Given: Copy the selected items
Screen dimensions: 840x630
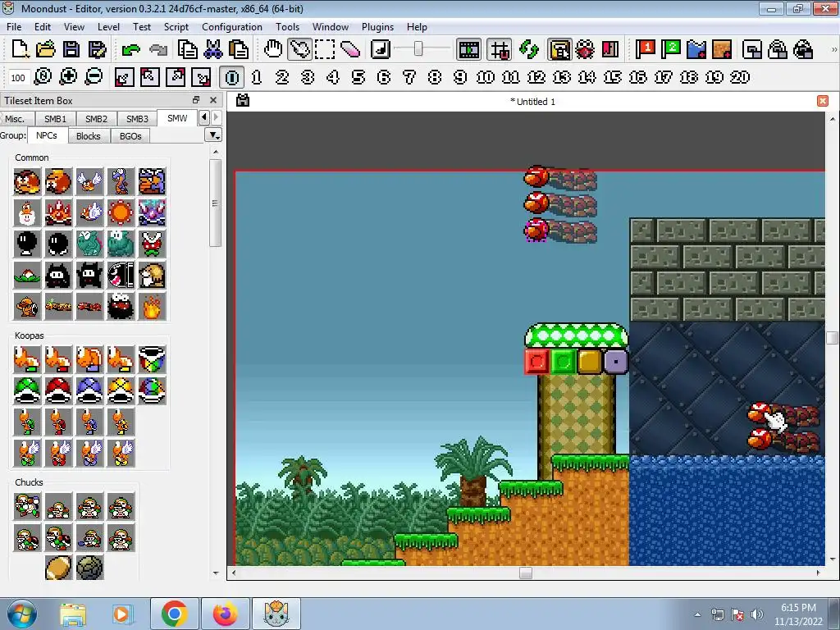Looking at the screenshot, I should point(187,50).
